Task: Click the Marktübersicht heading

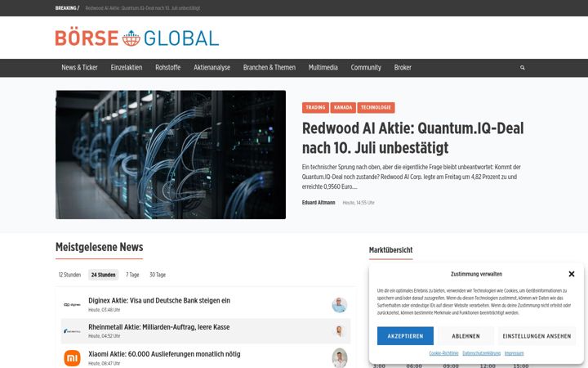Action: click(x=390, y=250)
